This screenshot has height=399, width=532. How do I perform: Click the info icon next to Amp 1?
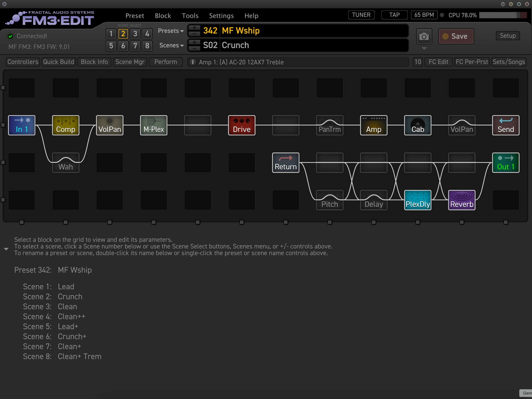pos(193,62)
